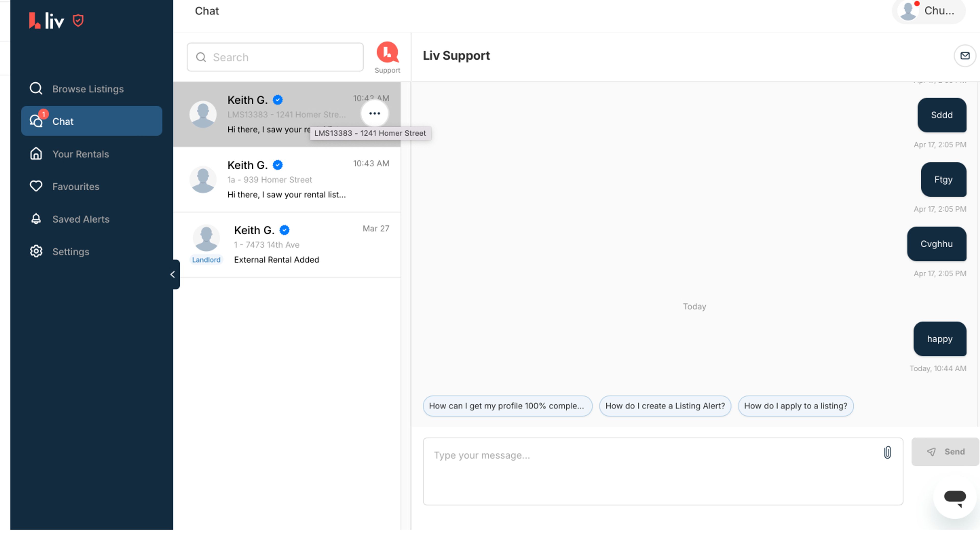This screenshot has width=980, height=533.
Task: Open Your Rentals page
Action: [x=80, y=154]
